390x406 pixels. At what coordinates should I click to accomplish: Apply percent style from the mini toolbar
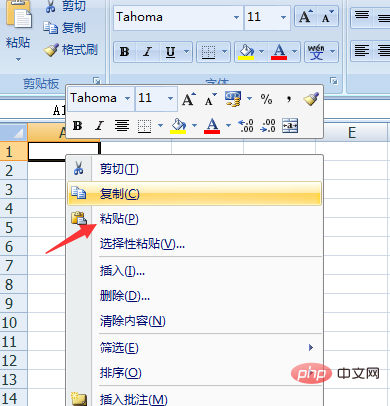[266, 99]
